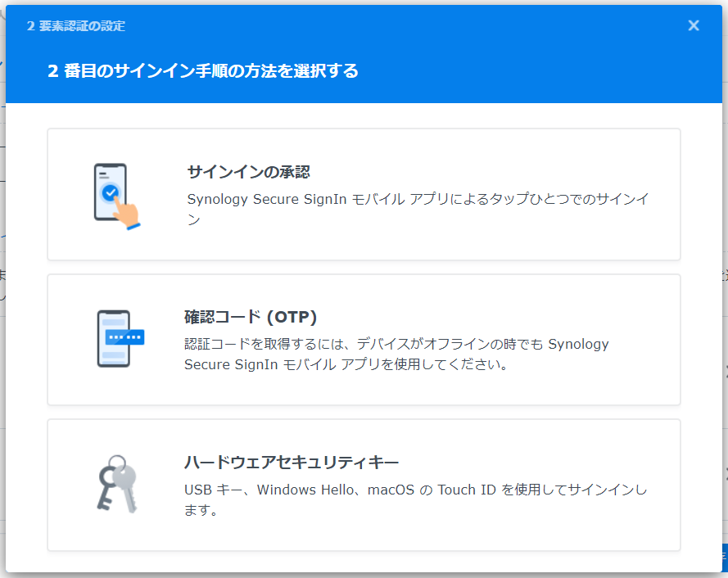Click the 確認コード (OTP) heading text

(251, 317)
